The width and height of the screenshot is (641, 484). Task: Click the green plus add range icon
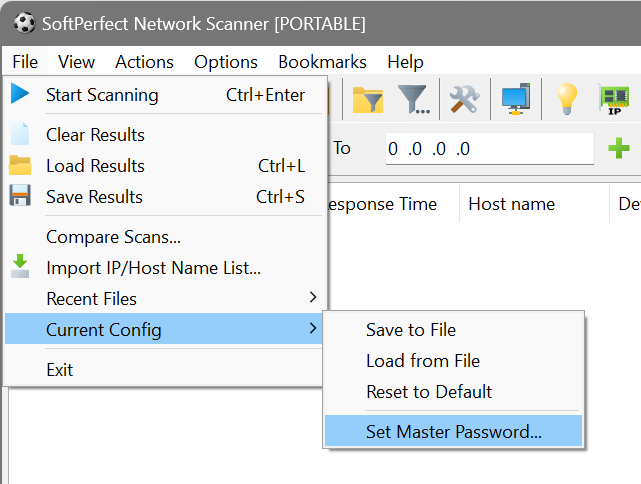619,148
